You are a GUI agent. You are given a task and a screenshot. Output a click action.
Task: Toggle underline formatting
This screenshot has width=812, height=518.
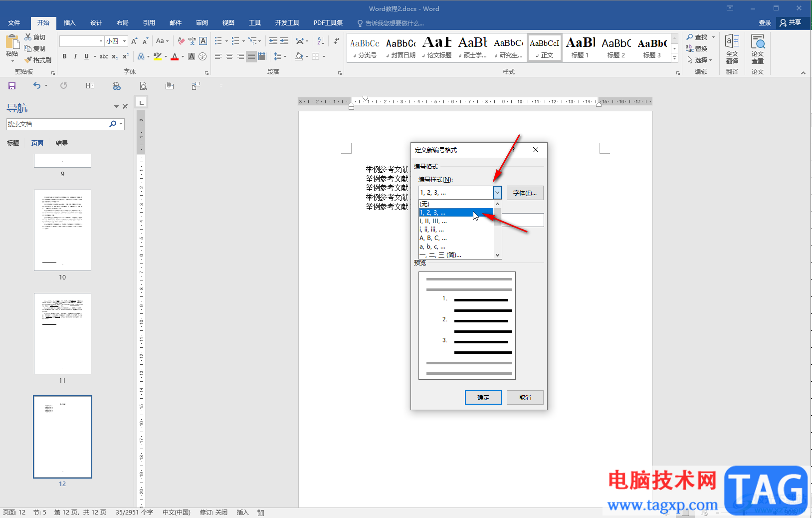(86, 56)
